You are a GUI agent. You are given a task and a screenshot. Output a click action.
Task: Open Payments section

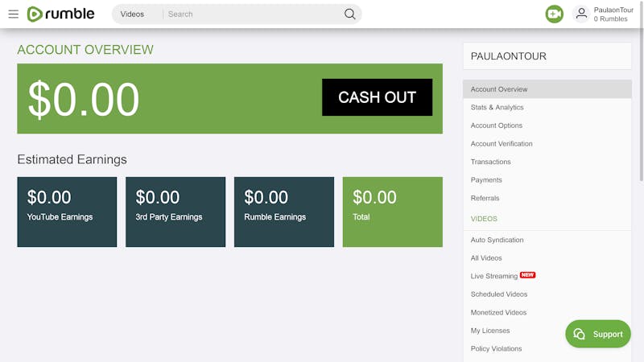pyautogui.click(x=486, y=179)
